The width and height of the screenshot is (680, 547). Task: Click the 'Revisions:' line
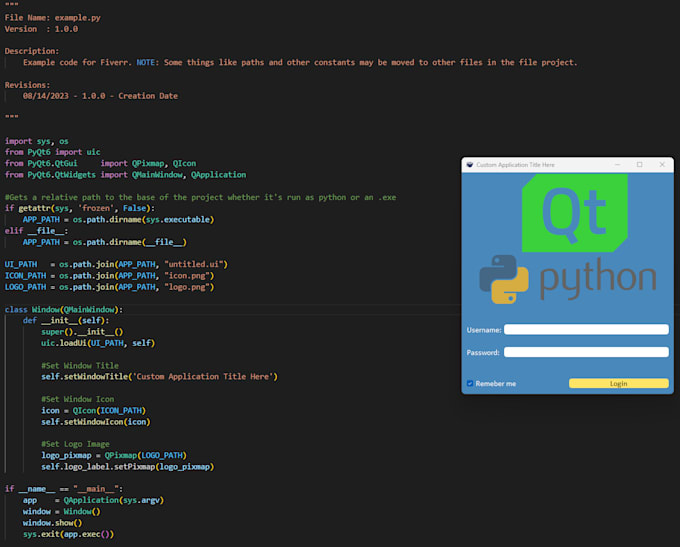pos(27,85)
